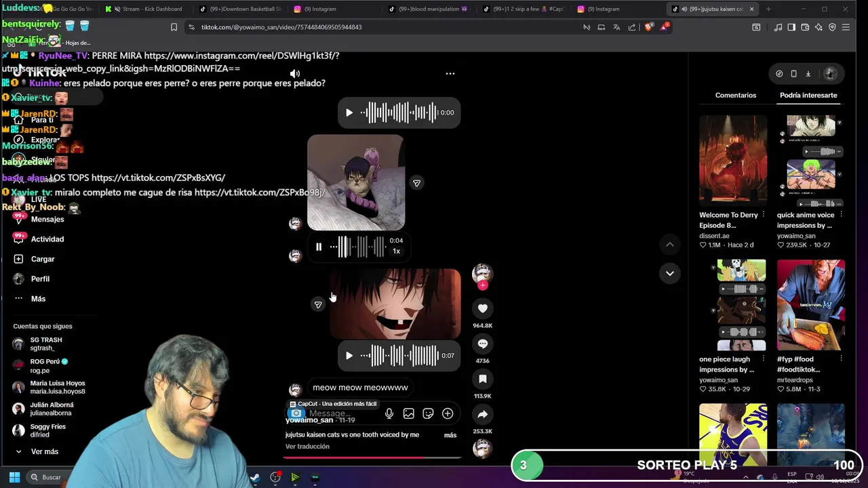Open the one piece laugh impressions thumbnail
868x488 pixels.
coord(733,305)
